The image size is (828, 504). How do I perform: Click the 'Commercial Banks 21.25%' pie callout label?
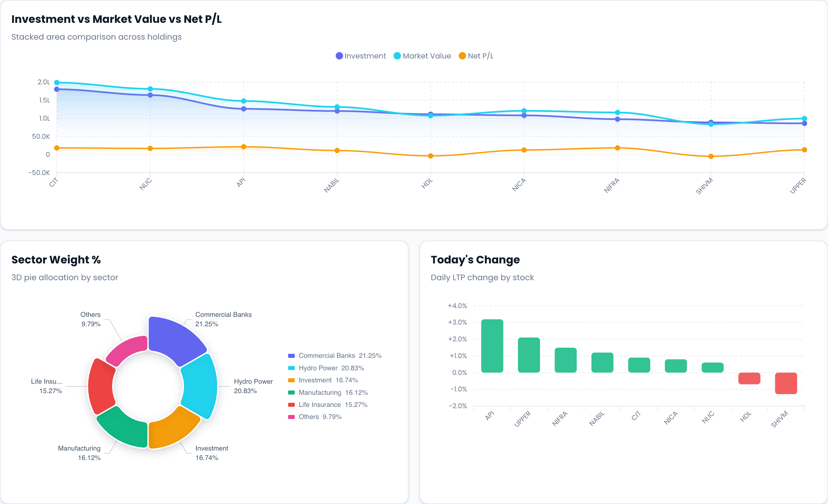(x=223, y=319)
